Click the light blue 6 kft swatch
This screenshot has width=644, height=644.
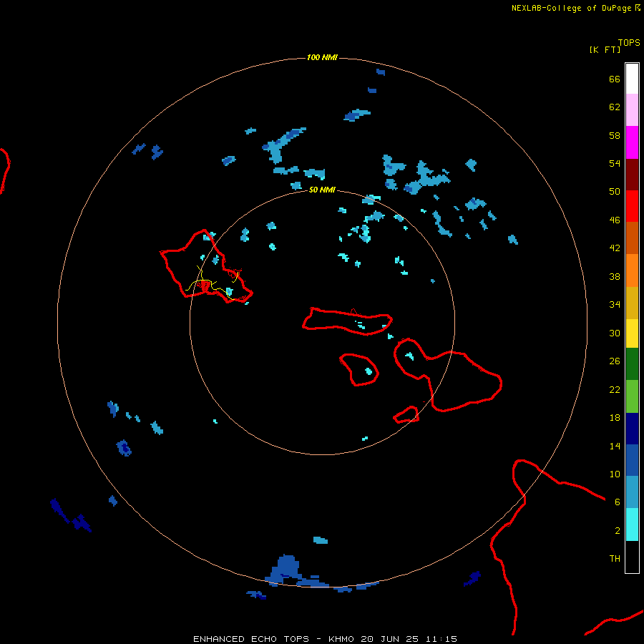(x=632, y=492)
